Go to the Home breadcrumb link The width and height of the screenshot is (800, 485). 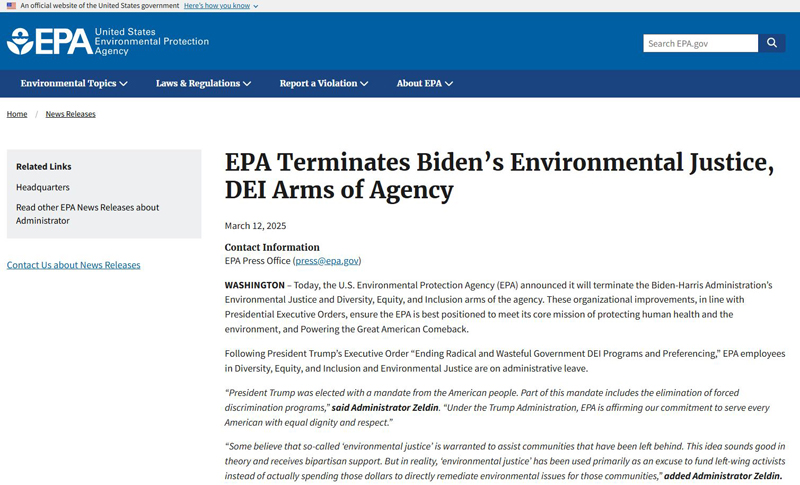[17, 114]
